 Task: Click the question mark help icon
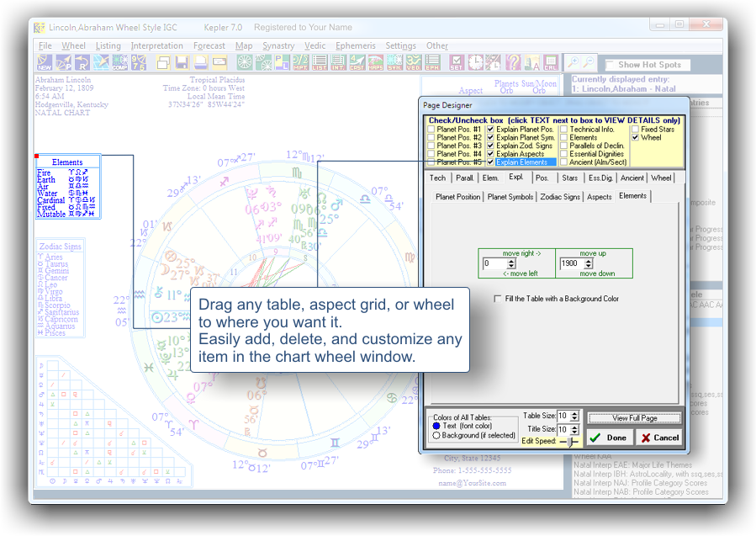[x=513, y=63]
